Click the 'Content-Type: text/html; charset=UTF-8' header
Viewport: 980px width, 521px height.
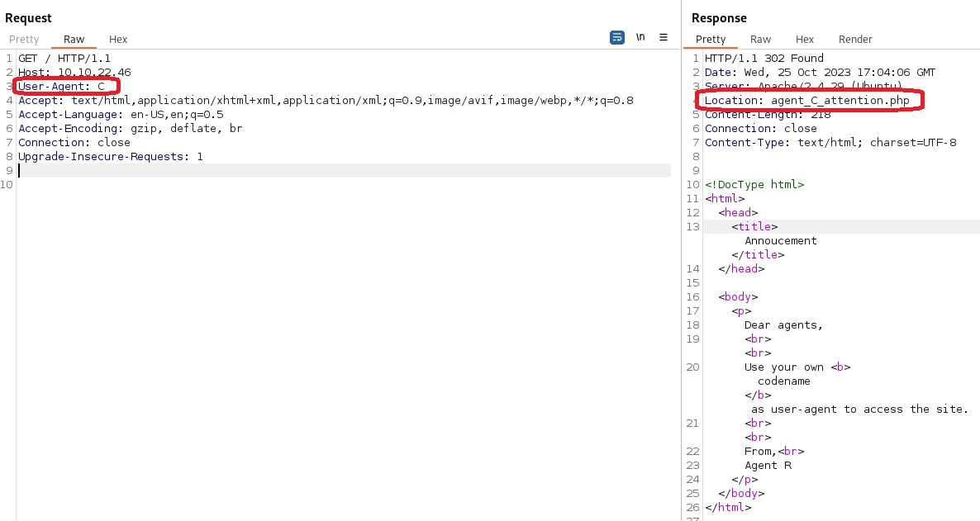(x=830, y=143)
